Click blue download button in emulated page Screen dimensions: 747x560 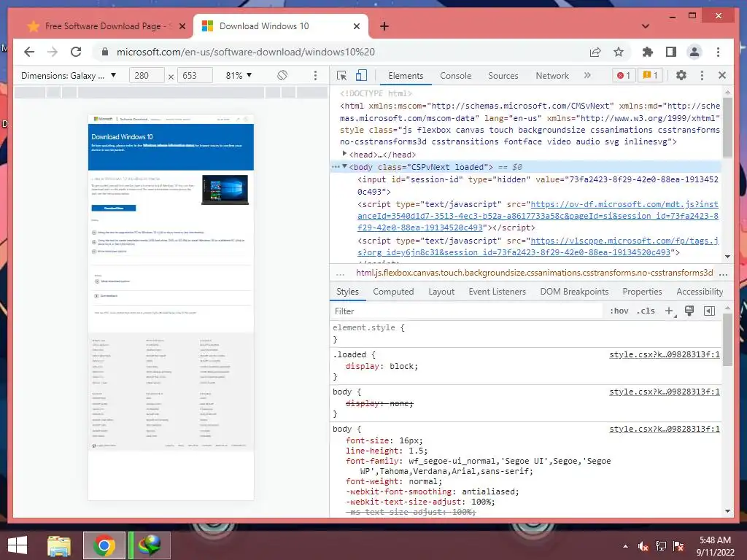tap(113, 208)
